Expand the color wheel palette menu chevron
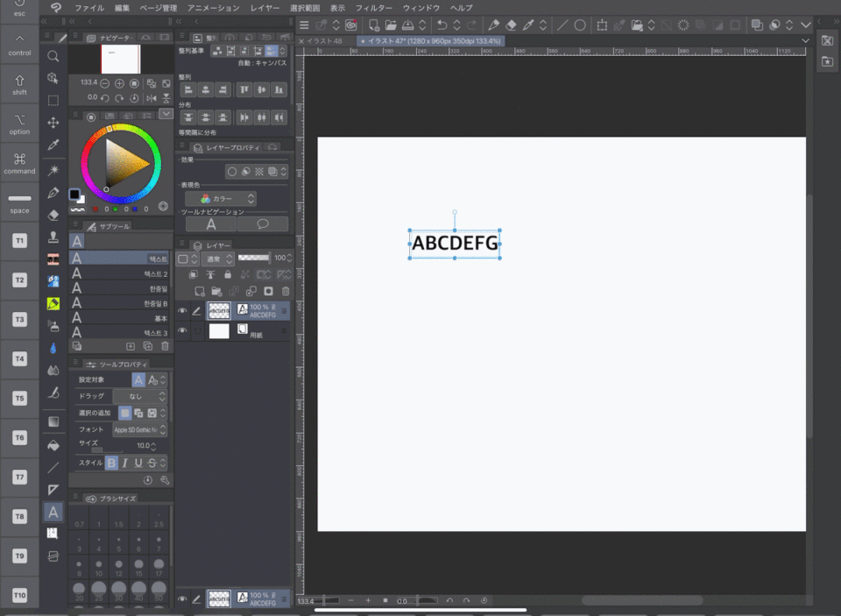This screenshot has height=616, width=841. 166,114
